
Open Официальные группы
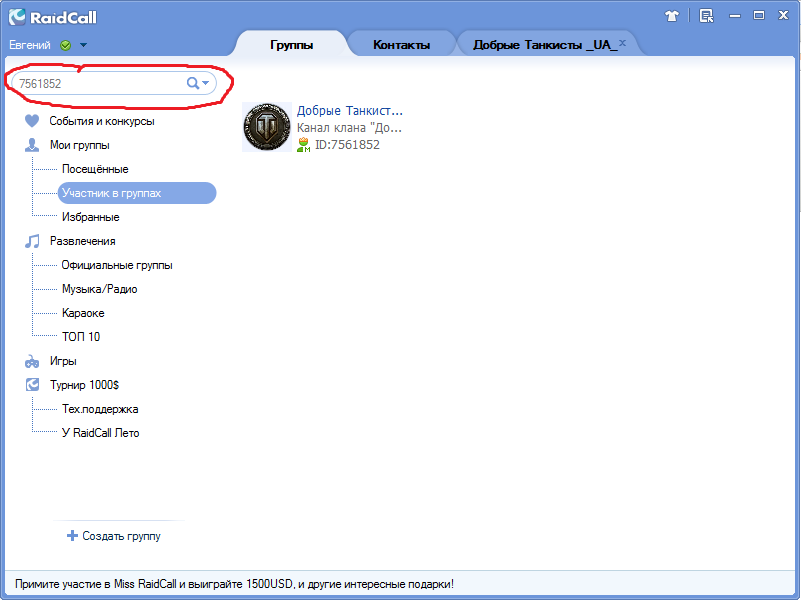pos(117,265)
